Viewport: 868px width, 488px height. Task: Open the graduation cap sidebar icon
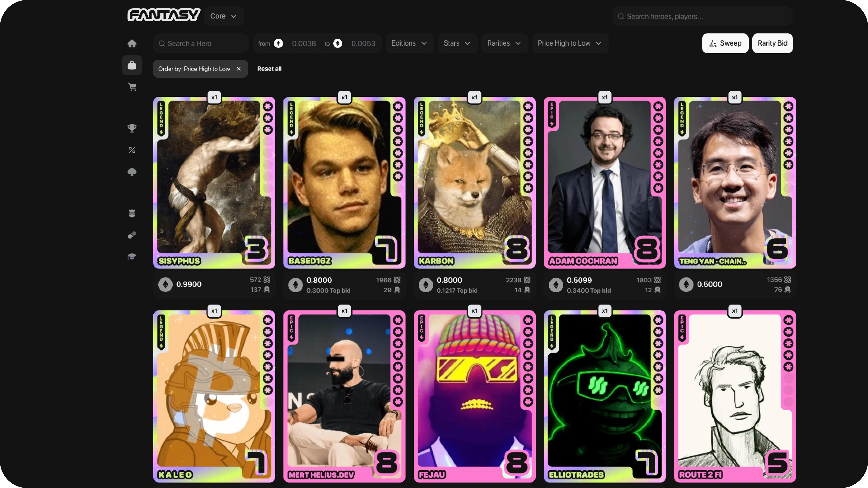coord(132,257)
